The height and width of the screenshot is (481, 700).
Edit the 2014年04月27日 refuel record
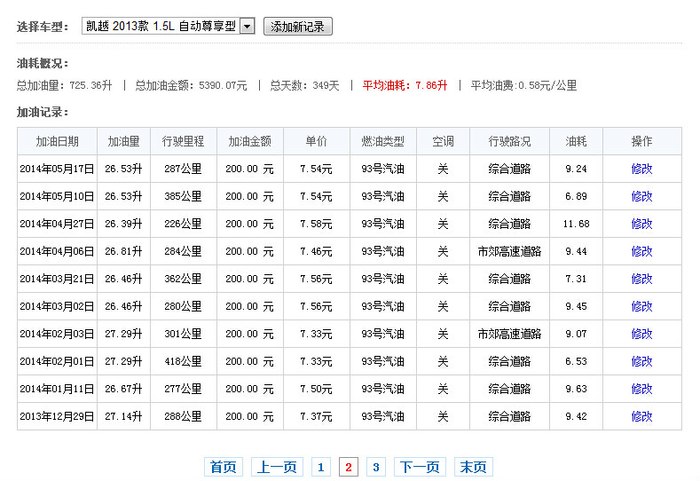coord(641,224)
